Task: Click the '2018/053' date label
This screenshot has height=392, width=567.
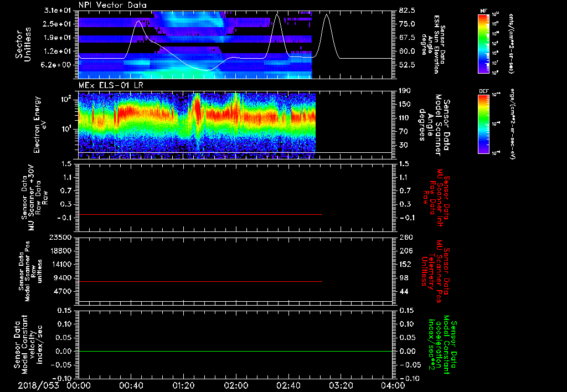Action: 38,385
